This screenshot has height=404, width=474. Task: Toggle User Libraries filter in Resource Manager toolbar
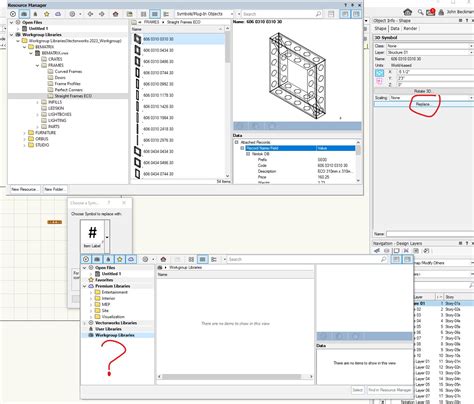pos(35,14)
